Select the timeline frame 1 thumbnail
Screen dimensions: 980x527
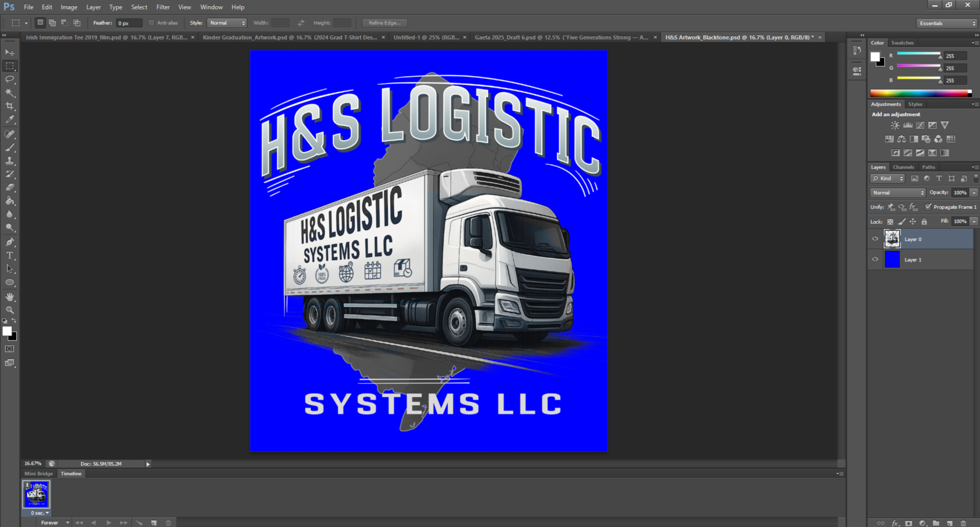(36, 495)
